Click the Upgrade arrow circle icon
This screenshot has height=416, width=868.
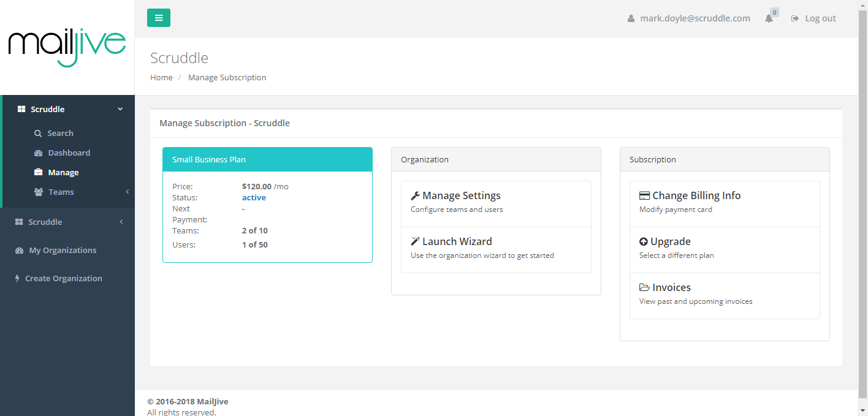click(x=644, y=242)
